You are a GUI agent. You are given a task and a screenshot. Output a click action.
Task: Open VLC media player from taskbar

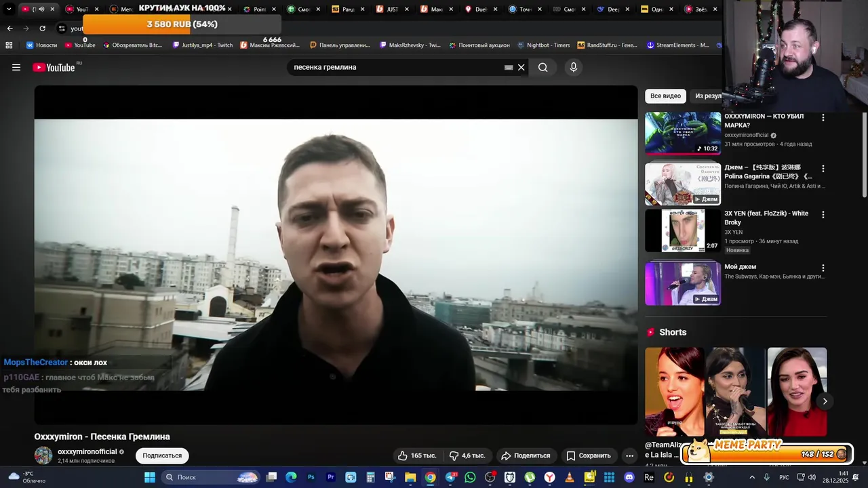(569, 477)
